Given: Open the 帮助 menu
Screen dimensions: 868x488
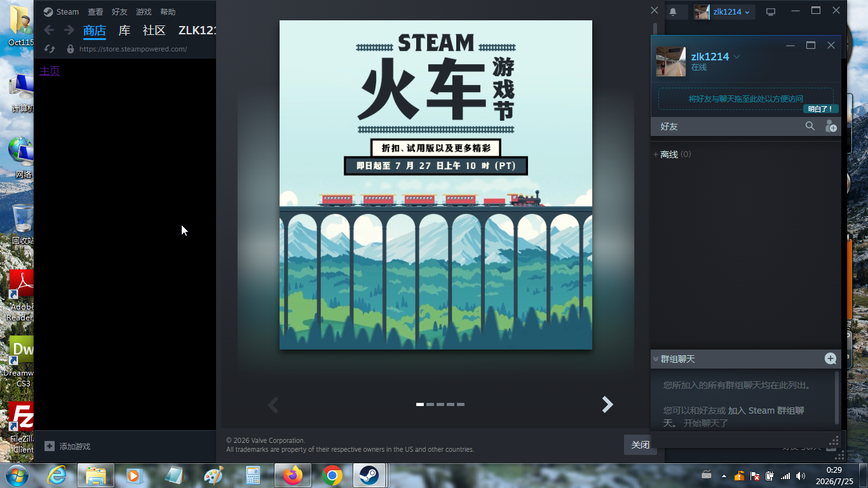Looking at the screenshot, I should pos(168,11).
